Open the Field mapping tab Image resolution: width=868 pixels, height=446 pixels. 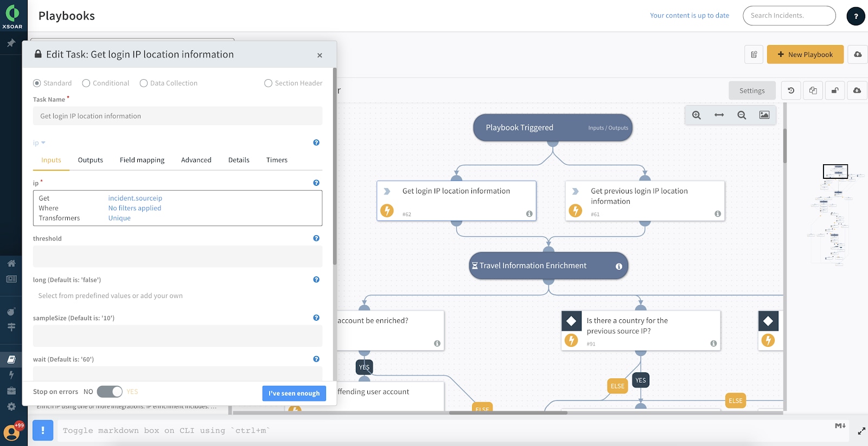[142, 160]
